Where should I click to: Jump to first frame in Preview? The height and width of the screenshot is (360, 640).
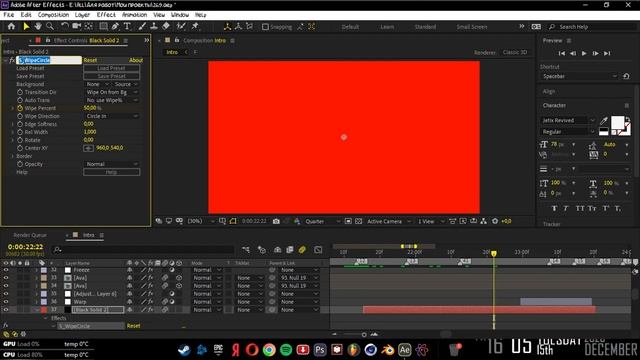tap(562, 53)
